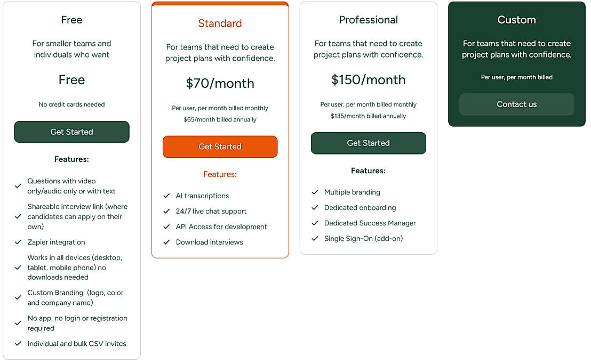Viewport: 591px width, 364px height.
Task: Click checkmark beside Single Sign-On (add-on)
Action: pyautogui.click(x=315, y=239)
